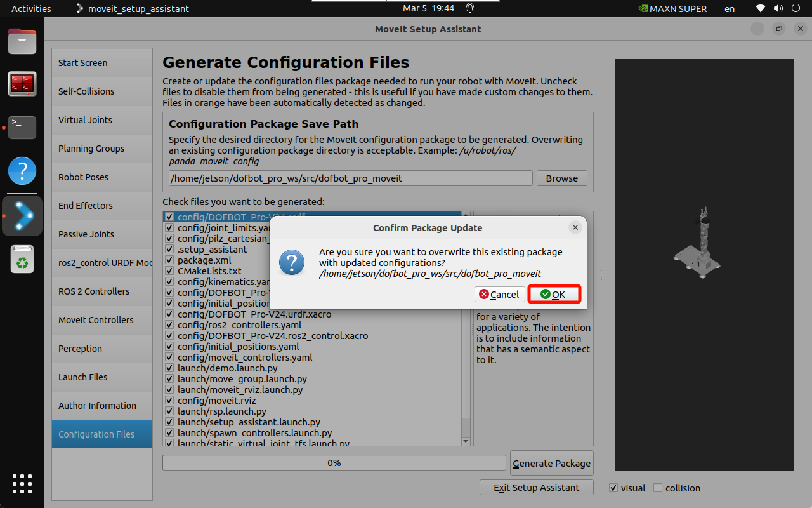Open the Trash dock icon

coord(22,259)
